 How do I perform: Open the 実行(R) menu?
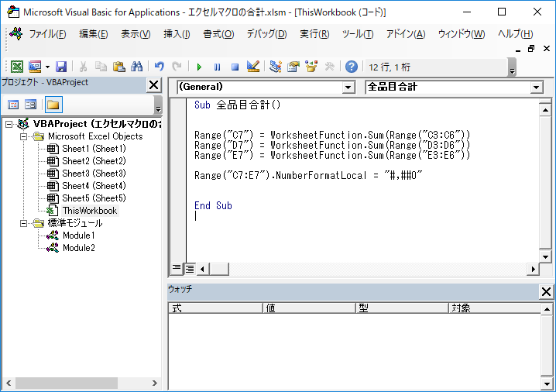pos(314,34)
